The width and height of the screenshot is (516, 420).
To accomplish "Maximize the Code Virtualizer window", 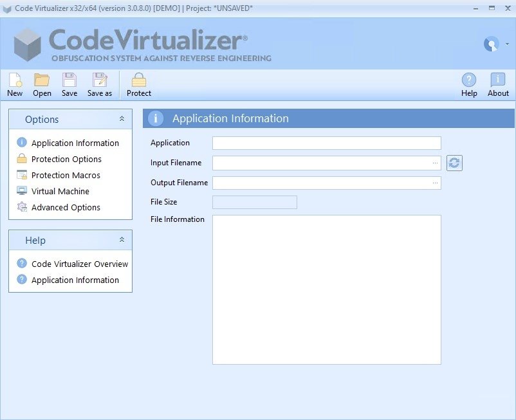I will pyautogui.click(x=492, y=8).
